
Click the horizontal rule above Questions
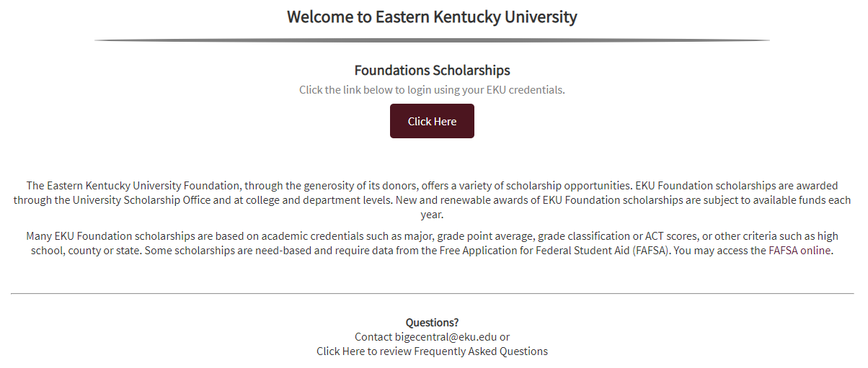click(432, 294)
